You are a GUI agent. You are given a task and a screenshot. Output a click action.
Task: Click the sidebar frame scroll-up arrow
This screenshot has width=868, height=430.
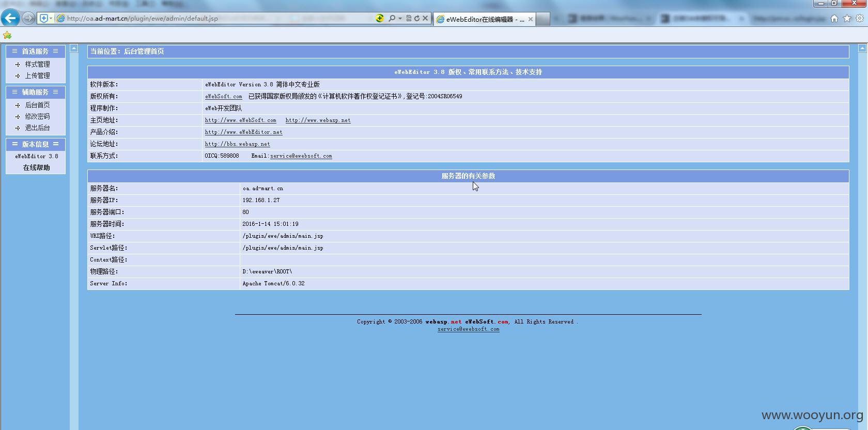click(74, 48)
